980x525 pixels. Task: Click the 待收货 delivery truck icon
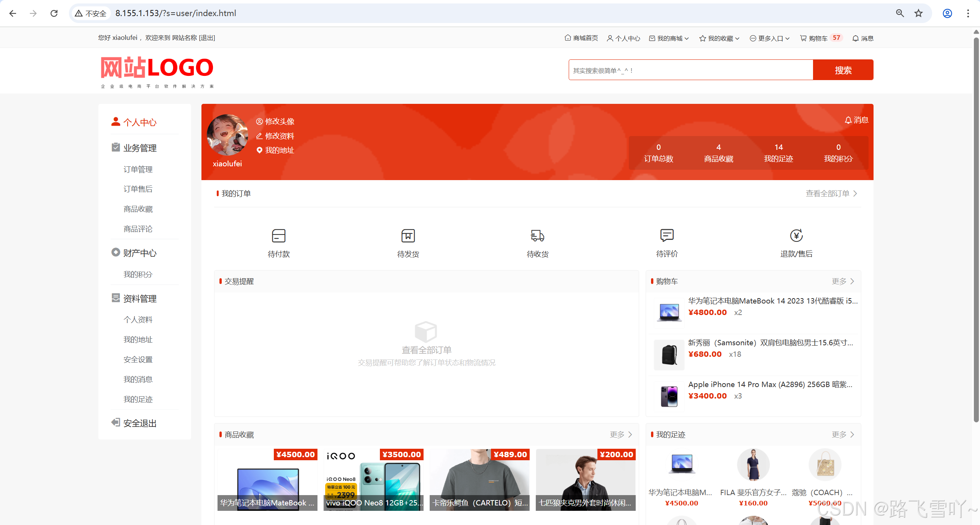click(537, 236)
